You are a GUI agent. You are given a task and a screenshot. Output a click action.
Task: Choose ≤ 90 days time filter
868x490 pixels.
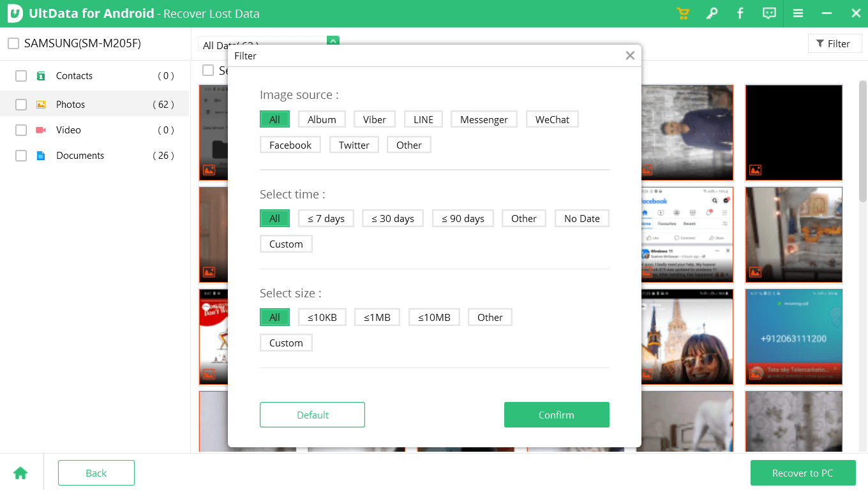pyautogui.click(x=463, y=218)
